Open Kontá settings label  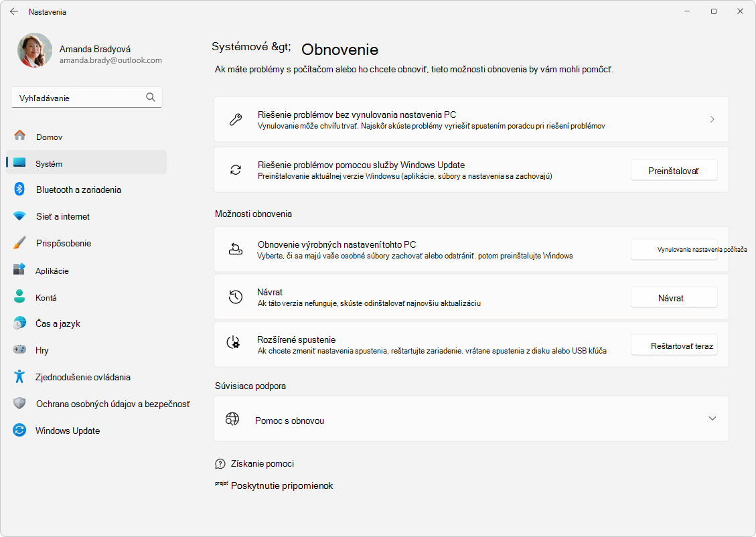coord(46,298)
